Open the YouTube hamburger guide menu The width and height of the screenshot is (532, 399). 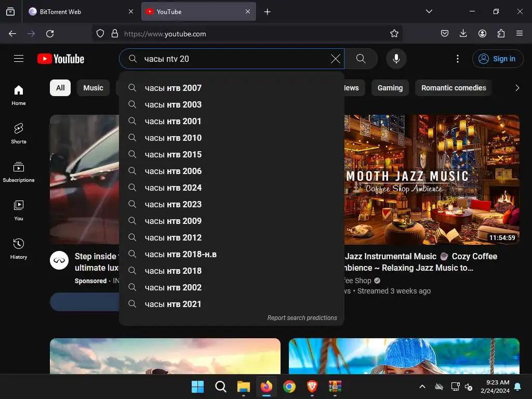click(19, 59)
